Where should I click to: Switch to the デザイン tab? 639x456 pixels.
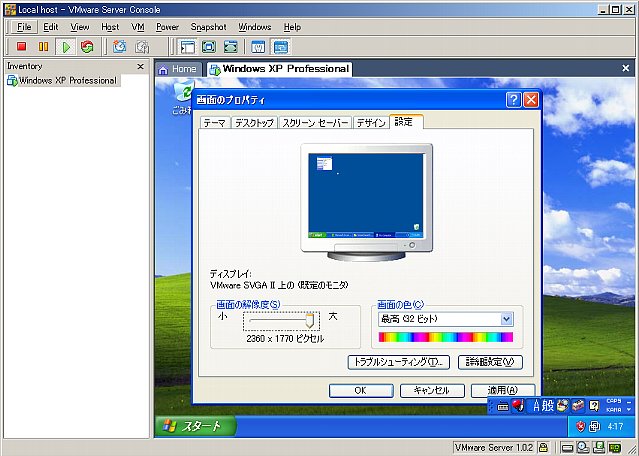(x=371, y=123)
